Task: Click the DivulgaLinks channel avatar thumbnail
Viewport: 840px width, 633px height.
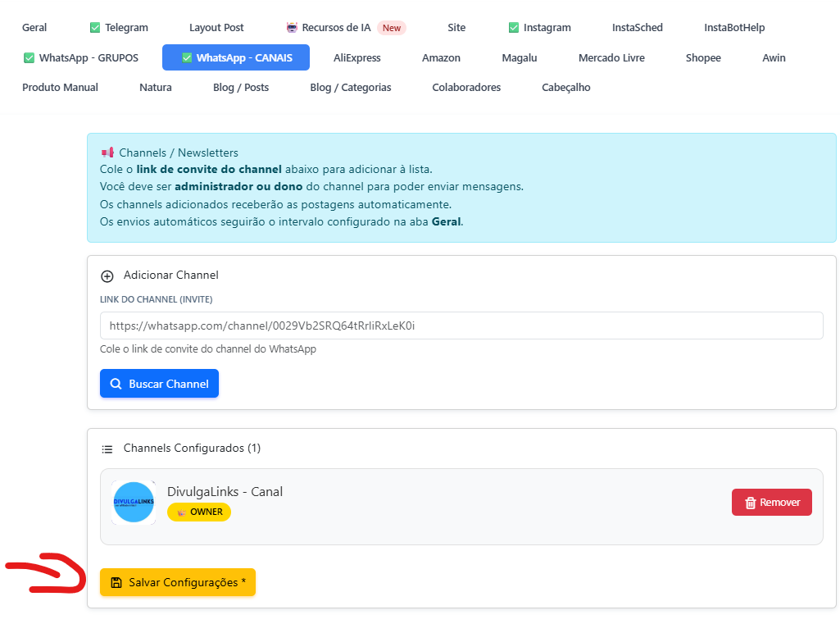Action: point(134,503)
